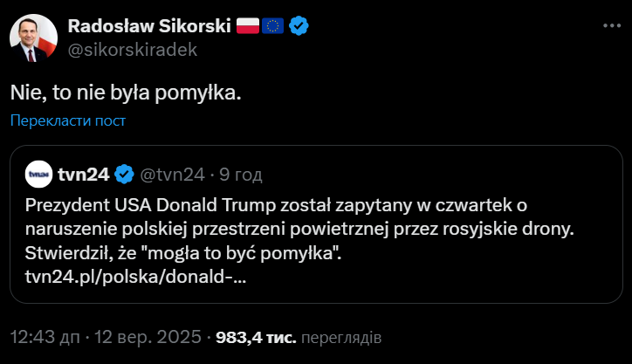This screenshot has width=632, height=364.
Task: Click the European Union flag emoji
Action: click(x=274, y=27)
